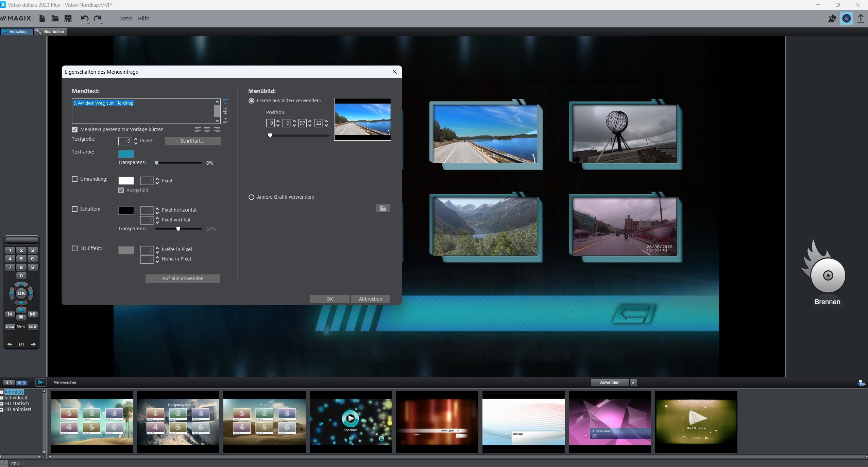Enable the Schatten checkbox
Viewport: 868px width, 467px height.
[x=75, y=209]
